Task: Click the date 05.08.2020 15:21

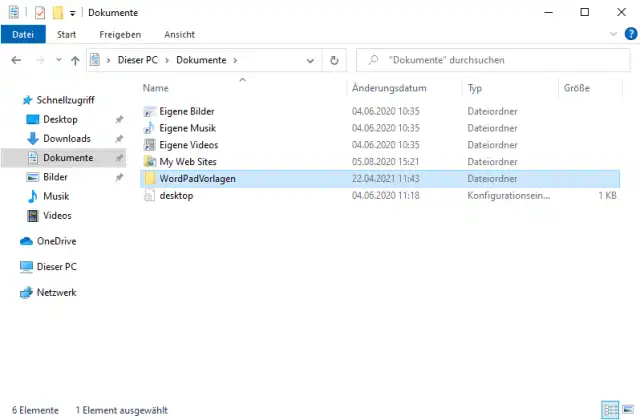Action: tap(386, 162)
